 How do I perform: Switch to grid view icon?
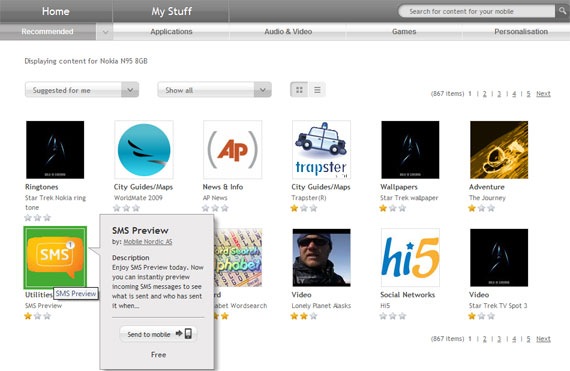(x=299, y=90)
